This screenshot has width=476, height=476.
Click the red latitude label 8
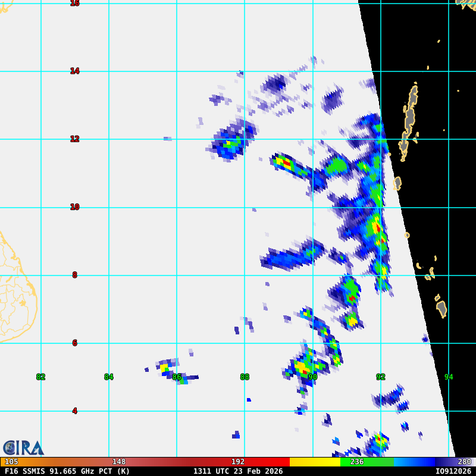[x=74, y=275]
